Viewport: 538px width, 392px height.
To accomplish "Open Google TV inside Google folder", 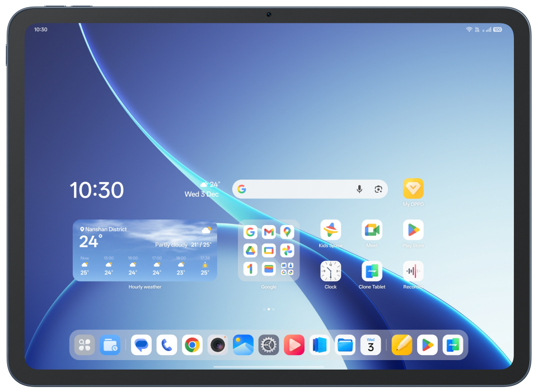I will click(269, 250).
